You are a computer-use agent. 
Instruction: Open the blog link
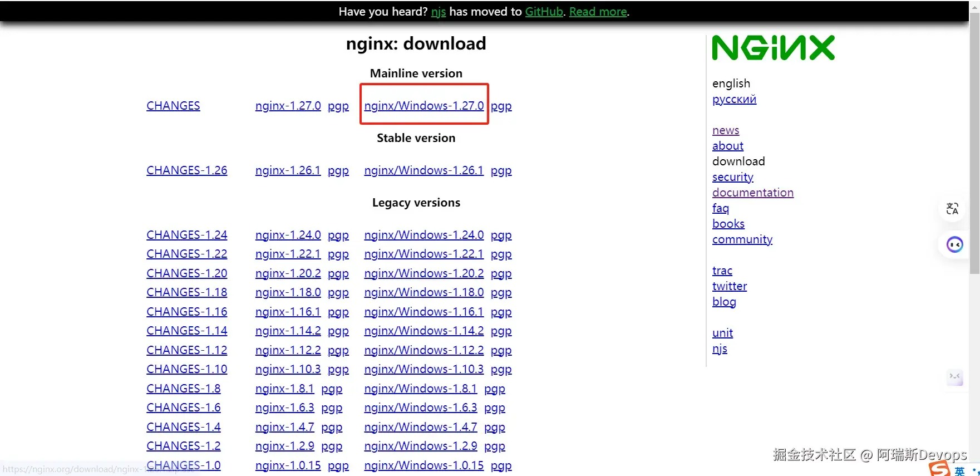pos(724,302)
